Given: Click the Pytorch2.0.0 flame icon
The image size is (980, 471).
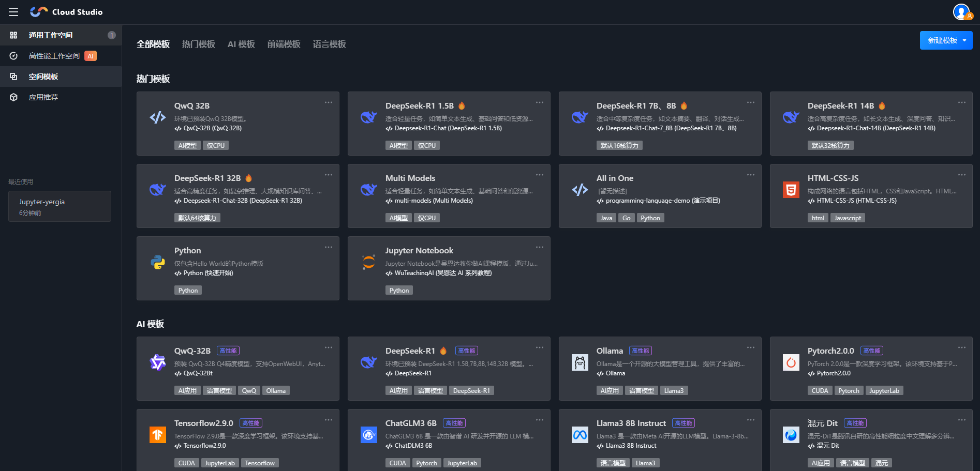Looking at the screenshot, I should 791,362.
